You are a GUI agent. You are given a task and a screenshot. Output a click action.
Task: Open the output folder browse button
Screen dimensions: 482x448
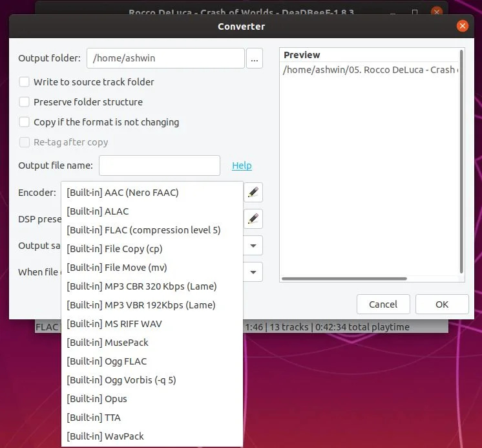click(x=254, y=58)
